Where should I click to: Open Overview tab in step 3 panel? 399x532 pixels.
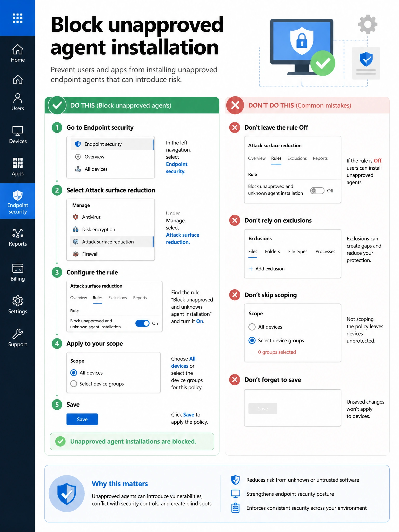pos(78,298)
